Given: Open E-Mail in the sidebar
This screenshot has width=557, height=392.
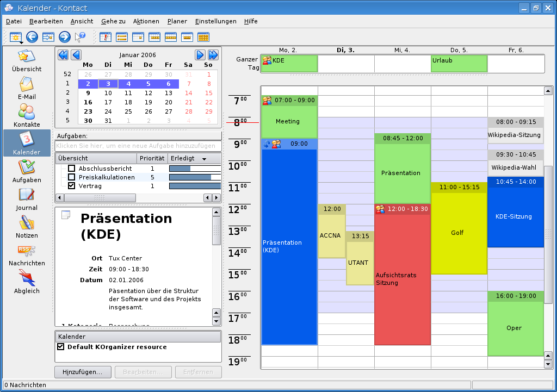Looking at the screenshot, I should pos(27,89).
